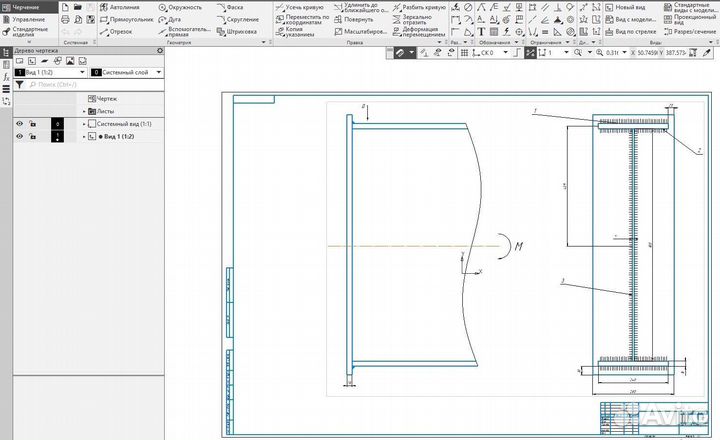This screenshot has width=720, height=440.
Task: Toggle visibility of Вид 1 (1:2)
Action: tap(19, 136)
